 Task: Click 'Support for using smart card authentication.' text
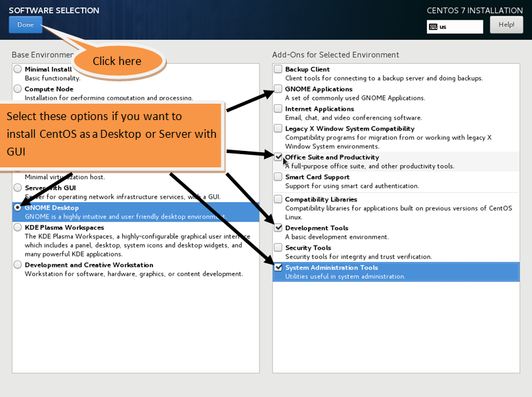coord(352,186)
